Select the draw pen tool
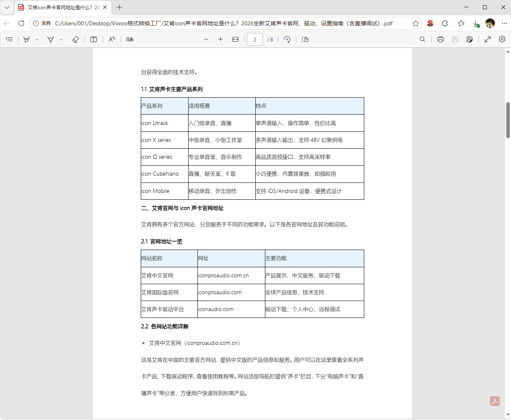 51,39
